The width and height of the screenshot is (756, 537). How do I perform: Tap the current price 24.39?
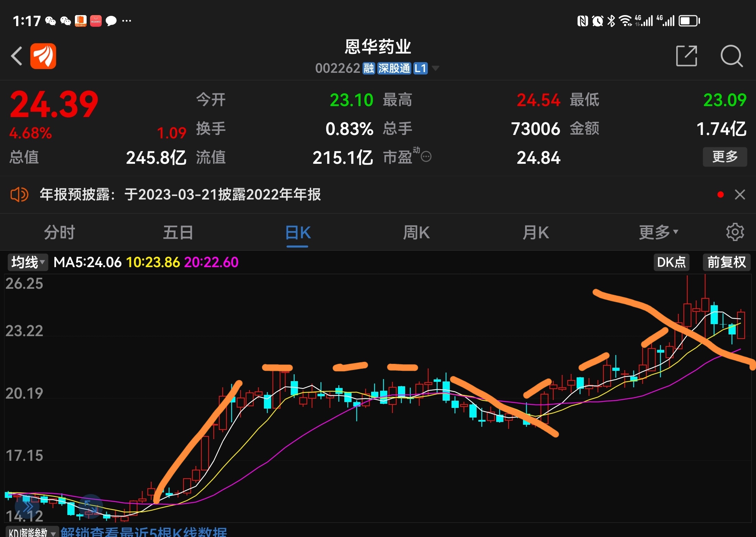click(x=54, y=104)
